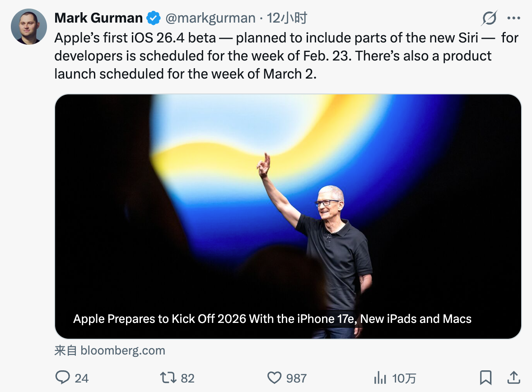Open the @markgurman handle link
532x392 pixels.
tap(210, 18)
